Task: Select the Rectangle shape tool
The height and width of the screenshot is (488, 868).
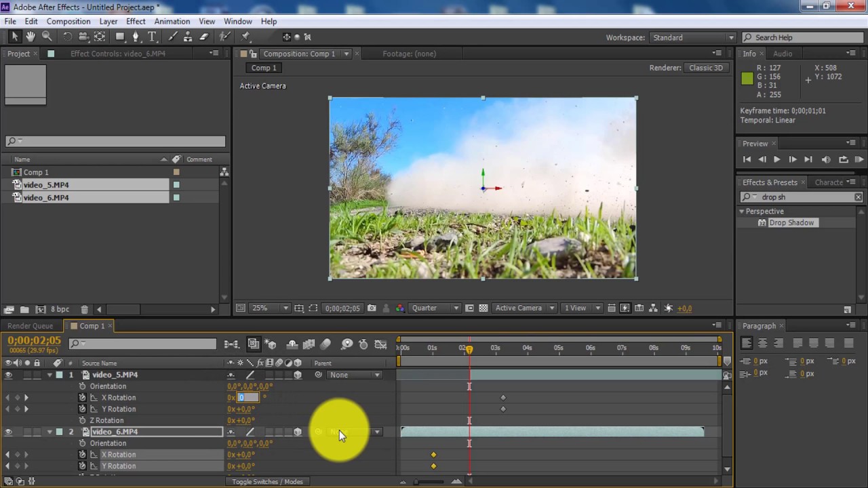Action: coord(120,37)
